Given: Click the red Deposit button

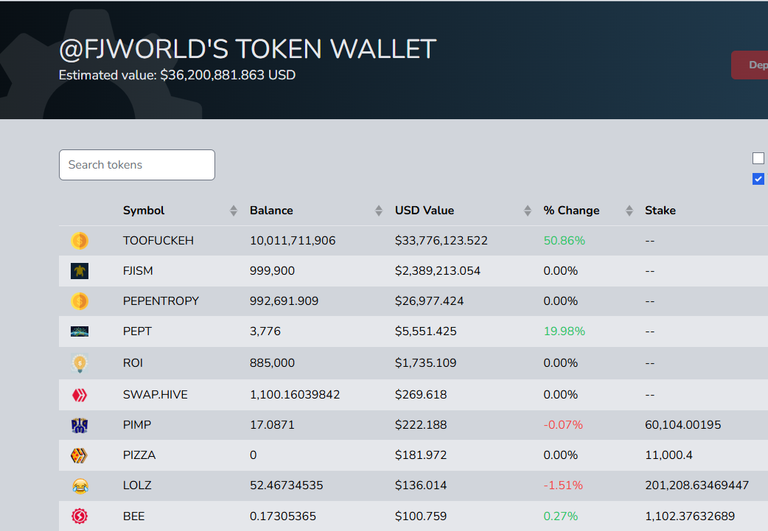Looking at the screenshot, I should pyautogui.click(x=749, y=65).
